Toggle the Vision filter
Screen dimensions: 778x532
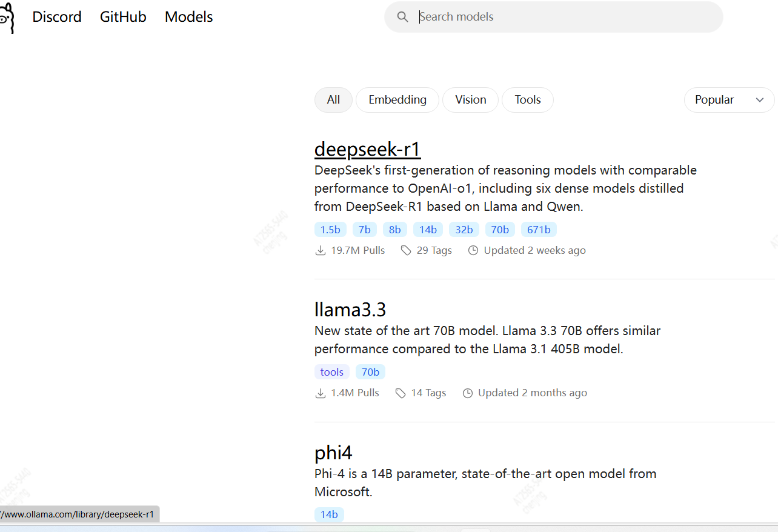coord(470,100)
